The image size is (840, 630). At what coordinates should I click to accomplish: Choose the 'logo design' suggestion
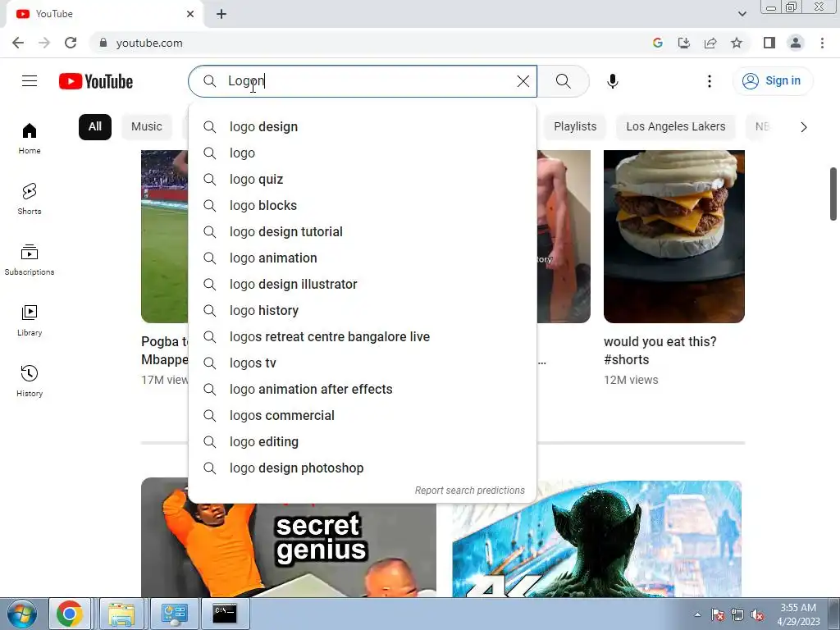click(363, 127)
